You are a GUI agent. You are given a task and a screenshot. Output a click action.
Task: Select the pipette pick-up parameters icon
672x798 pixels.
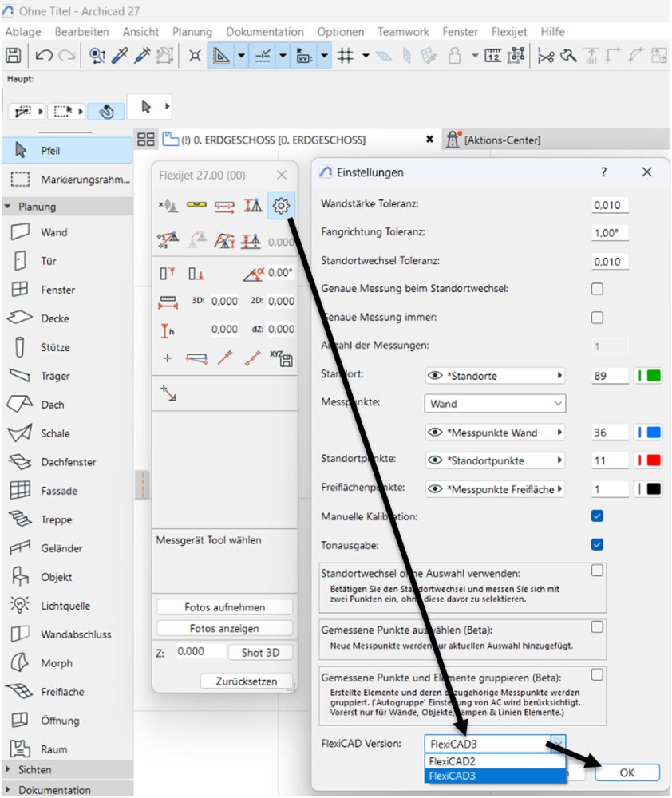pos(120,55)
